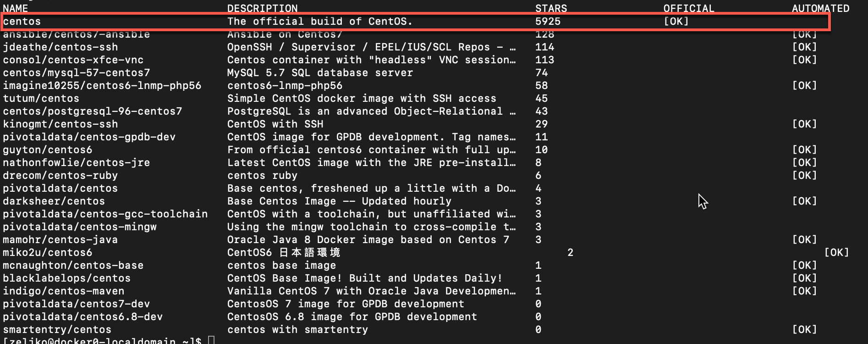Click the darksheer/centos repository name
Viewport: 868px width, 344px height.
point(54,201)
